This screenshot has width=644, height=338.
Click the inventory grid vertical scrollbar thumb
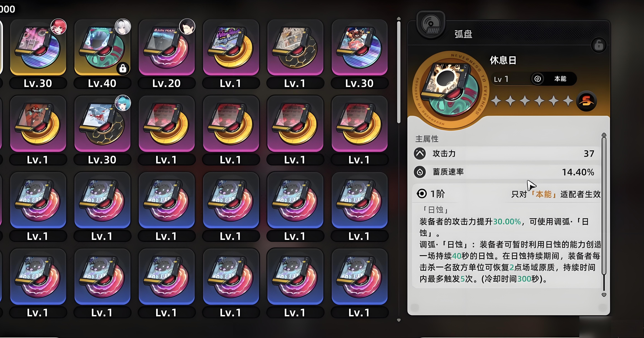(399, 72)
